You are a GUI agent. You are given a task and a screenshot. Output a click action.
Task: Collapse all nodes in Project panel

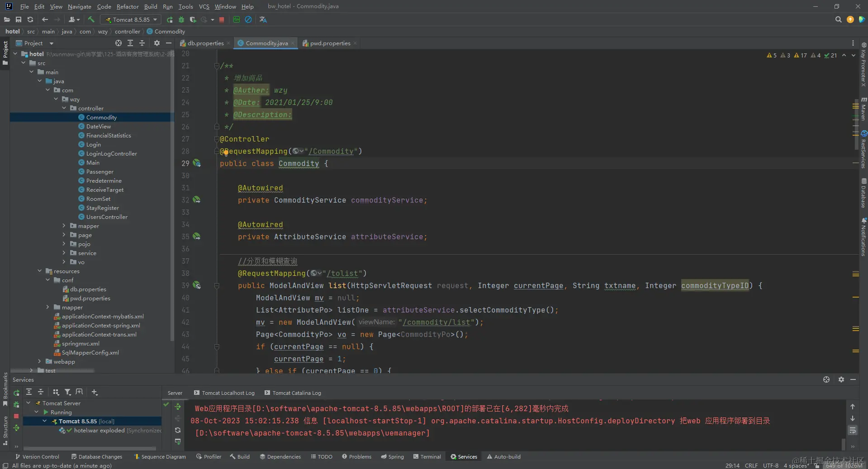(x=142, y=43)
